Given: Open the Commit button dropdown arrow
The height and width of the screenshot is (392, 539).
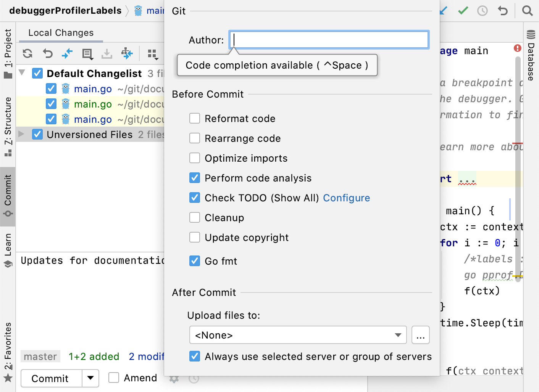Looking at the screenshot, I should click(90, 378).
